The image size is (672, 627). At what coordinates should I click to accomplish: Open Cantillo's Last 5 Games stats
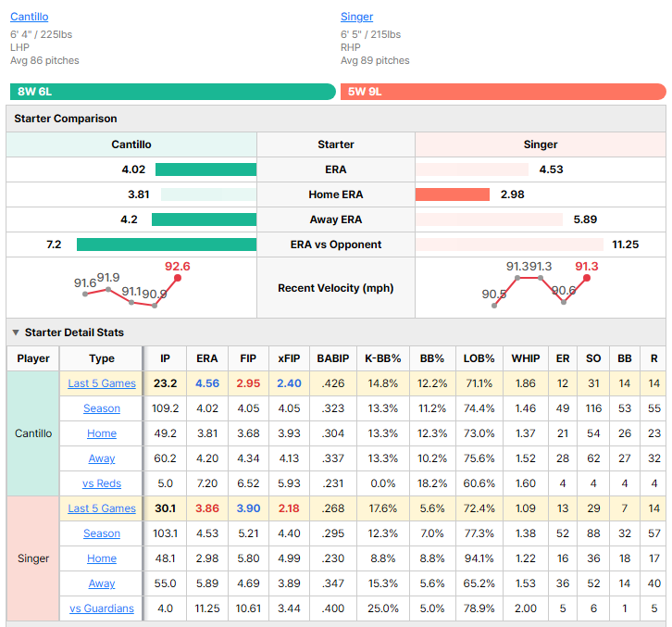102,383
